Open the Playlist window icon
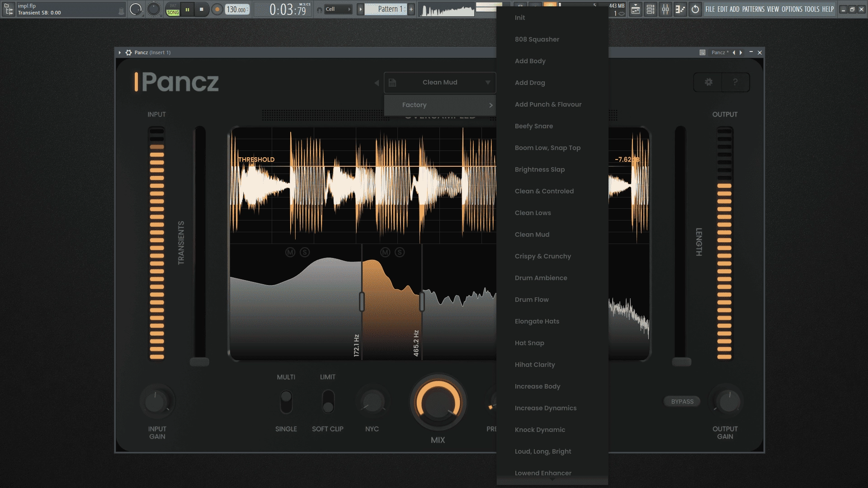This screenshot has height=488, width=868. coord(635,9)
